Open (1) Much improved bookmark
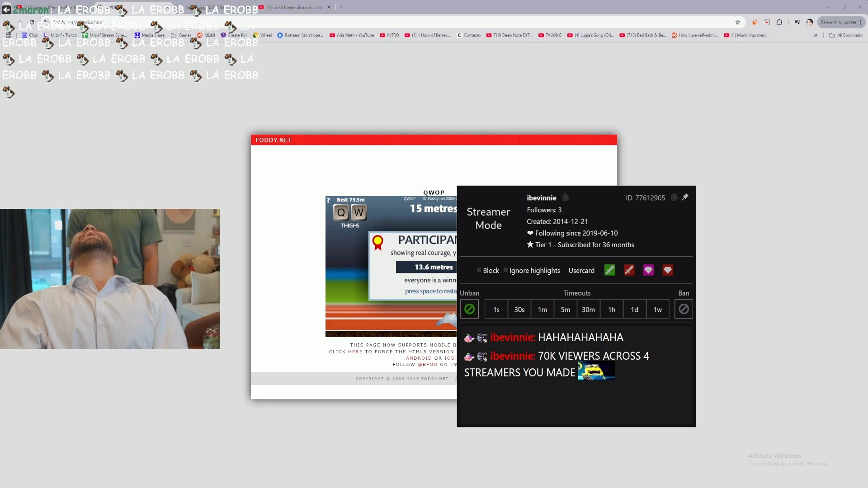This screenshot has height=488, width=868. pos(746,35)
